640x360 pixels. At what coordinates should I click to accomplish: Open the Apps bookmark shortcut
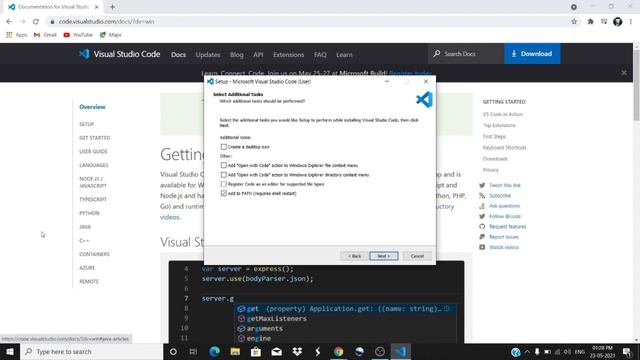click(17, 35)
